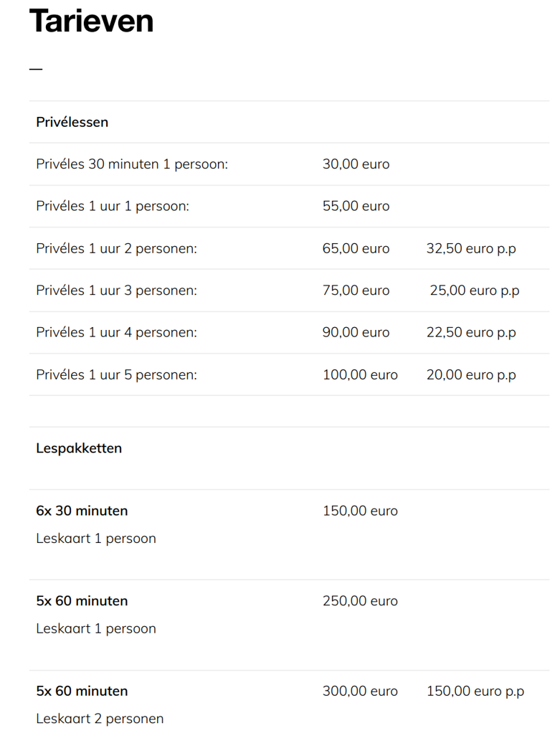This screenshot has width=560, height=746.
Task: Select the 6x 30 minuten package title
Action: coord(82,511)
